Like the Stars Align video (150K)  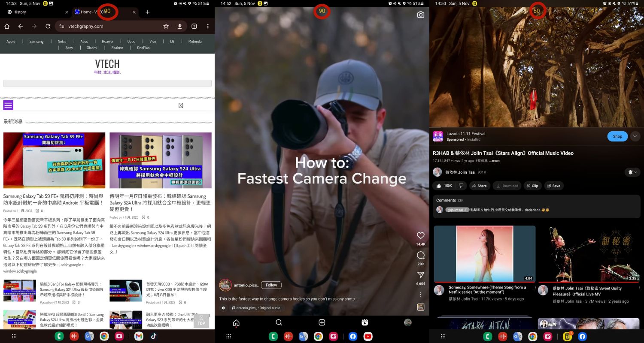click(444, 186)
